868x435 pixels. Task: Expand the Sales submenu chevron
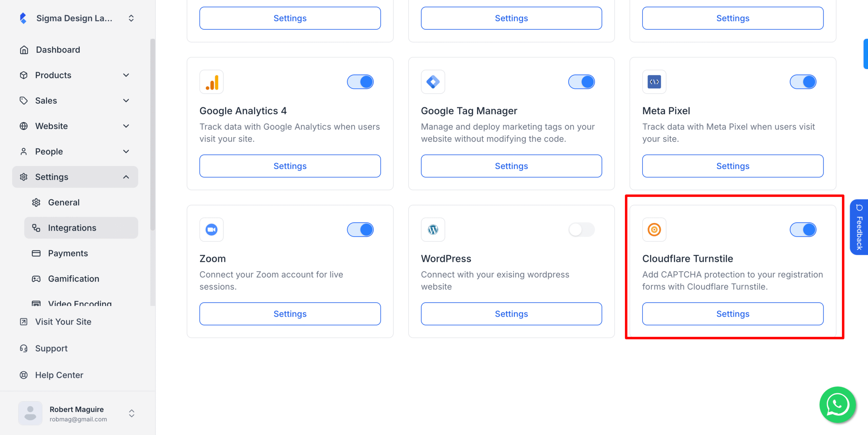tap(126, 101)
